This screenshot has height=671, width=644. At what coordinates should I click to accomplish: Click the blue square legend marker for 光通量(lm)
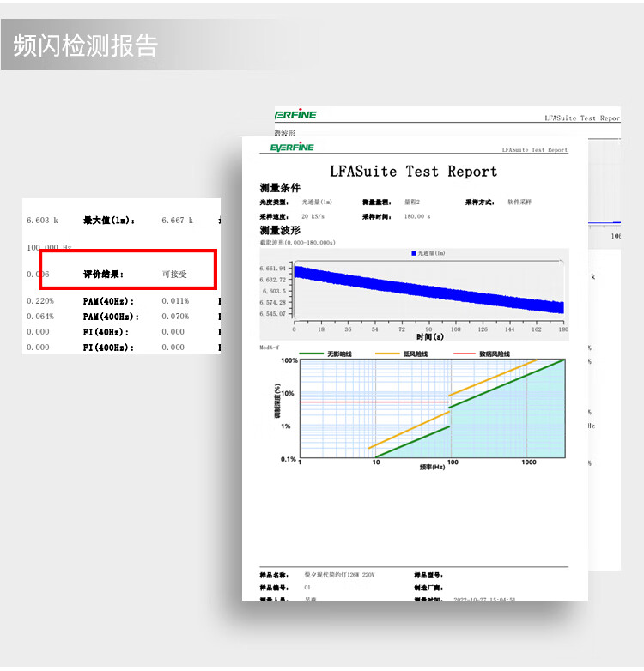[x=413, y=253]
